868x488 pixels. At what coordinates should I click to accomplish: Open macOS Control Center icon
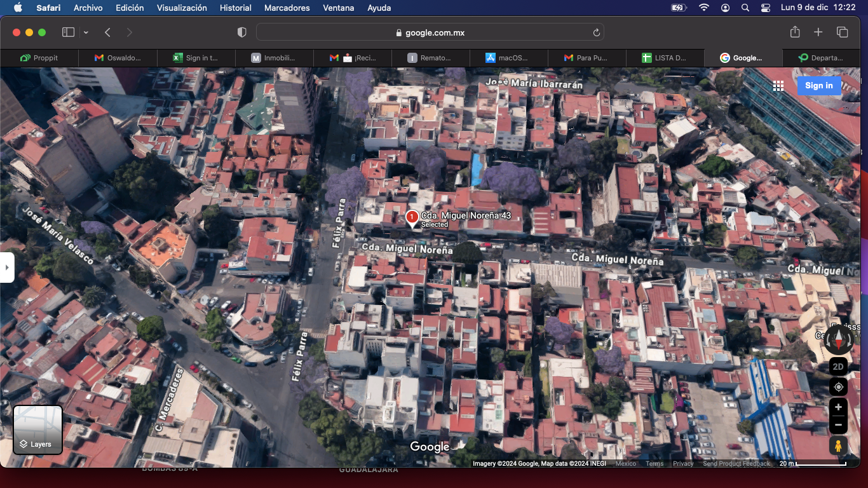[765, 8]
